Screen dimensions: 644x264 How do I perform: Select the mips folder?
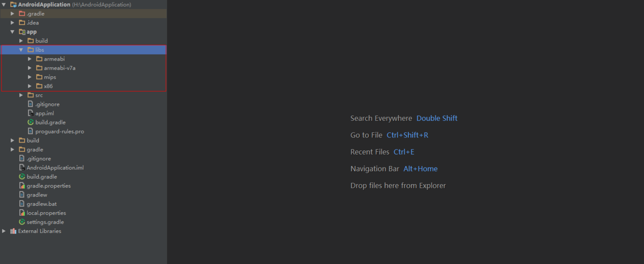pos(50,77)
